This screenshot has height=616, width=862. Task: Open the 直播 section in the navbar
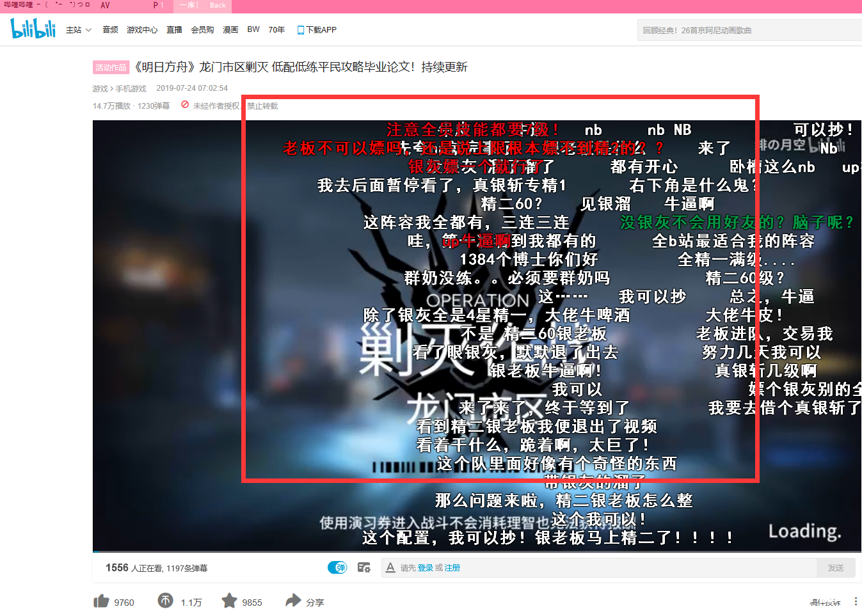point(174,29)
